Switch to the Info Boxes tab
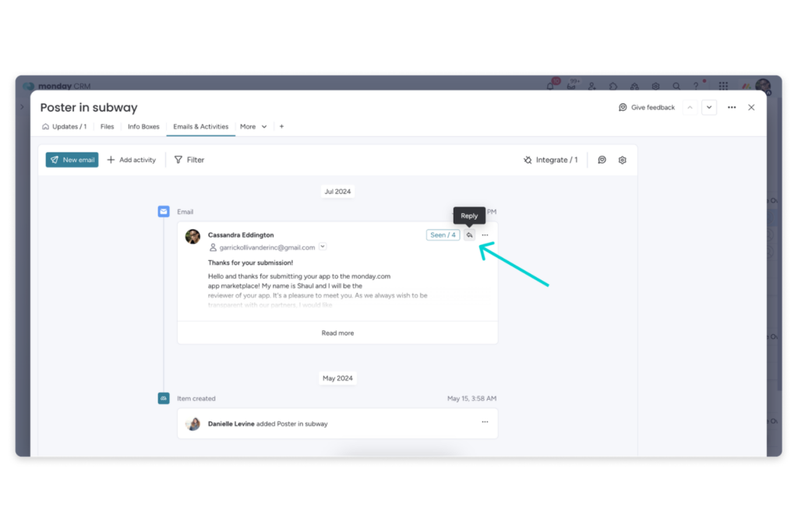Screen dimensions: 798x532 [x=143, y=127]
